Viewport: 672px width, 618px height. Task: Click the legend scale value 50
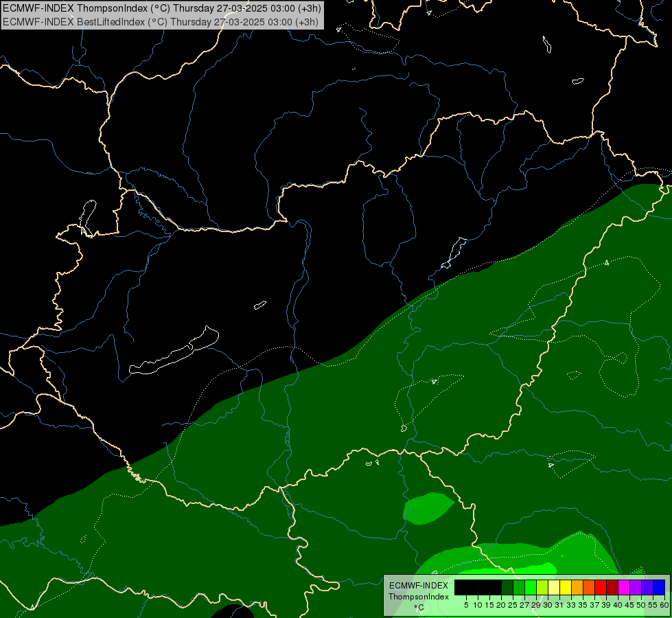pos(642,605)
